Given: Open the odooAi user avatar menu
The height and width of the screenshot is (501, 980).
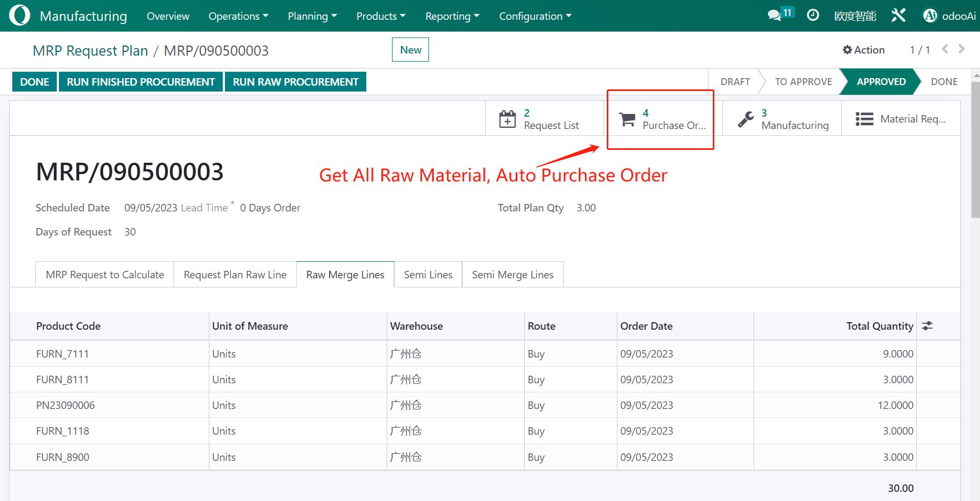Looking at the screenshot, I should click(949, 16).
